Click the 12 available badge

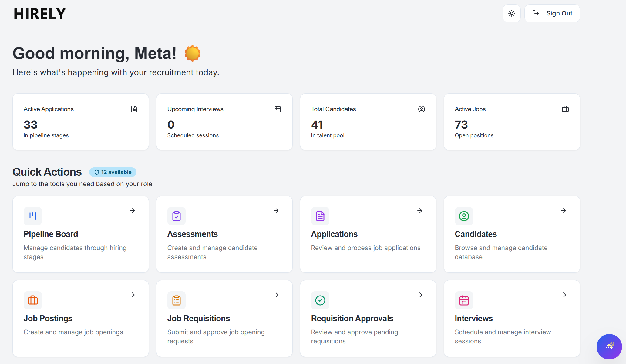click(113, 172)
